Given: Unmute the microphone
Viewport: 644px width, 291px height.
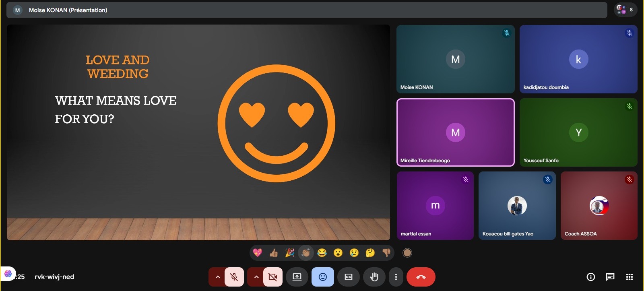Looking at the screenshot, I should click(234, 277).
